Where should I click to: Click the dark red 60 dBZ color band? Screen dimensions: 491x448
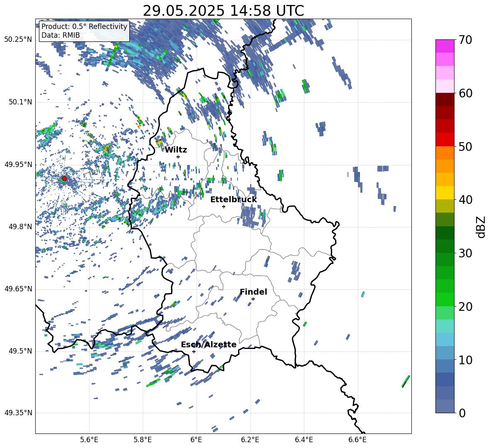click(x=445, y=99)
